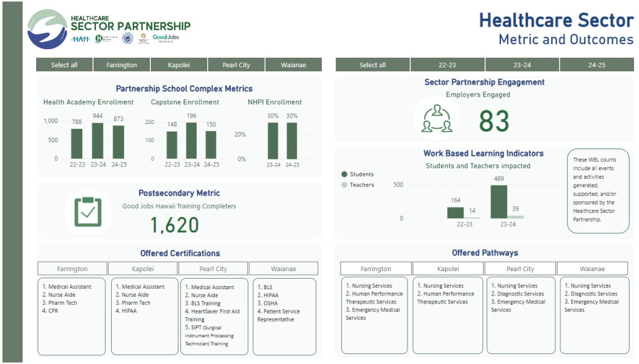Click the Work Based Learning Indicators heading

484,153
